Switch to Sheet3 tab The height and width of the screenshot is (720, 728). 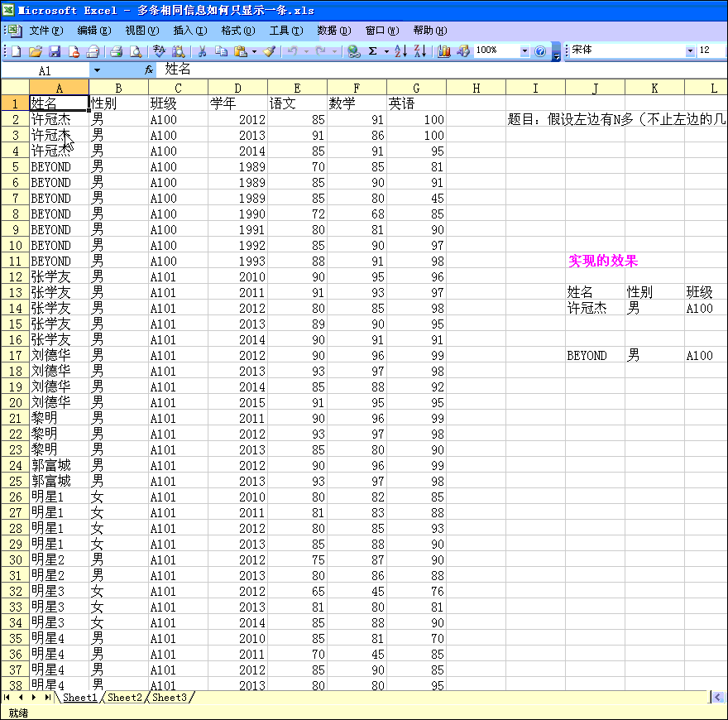click(x=169, y=698)
